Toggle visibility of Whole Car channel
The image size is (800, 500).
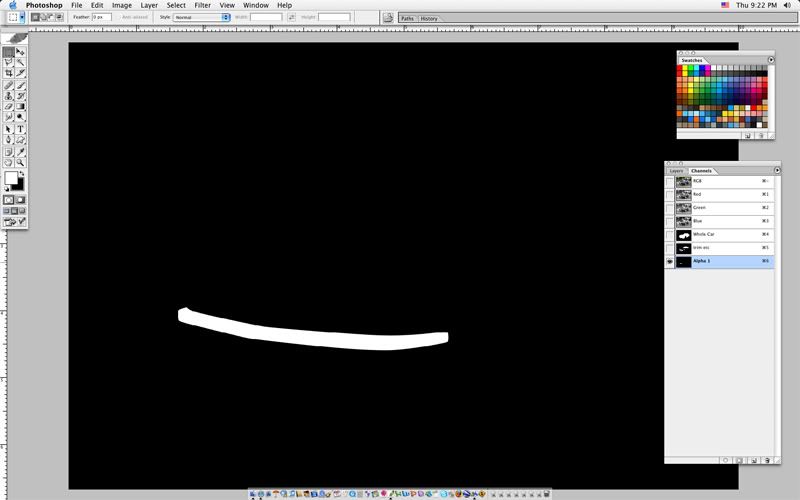point(670,234)
